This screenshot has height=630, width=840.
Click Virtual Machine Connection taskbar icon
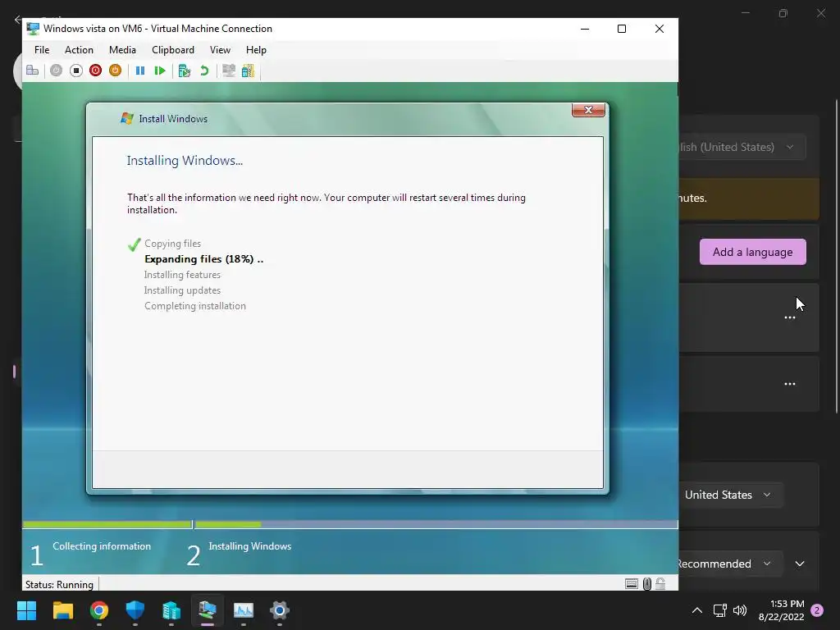point(208,610)
